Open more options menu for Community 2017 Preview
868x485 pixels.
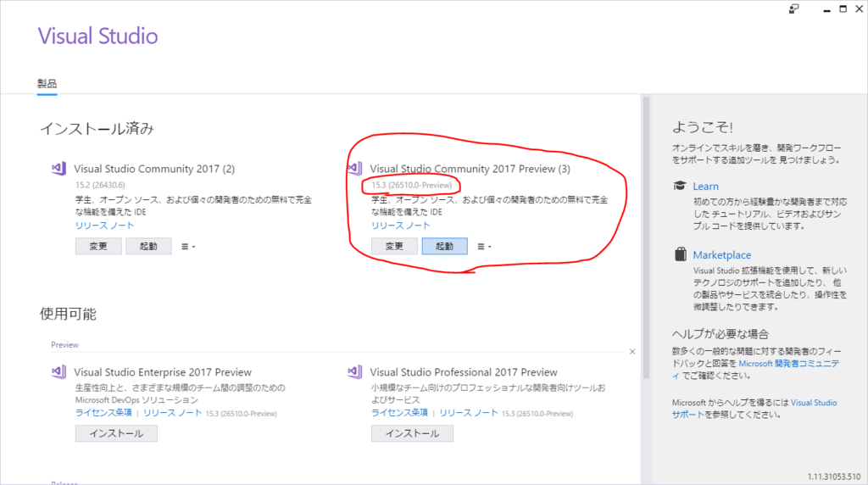click(484, 247)
